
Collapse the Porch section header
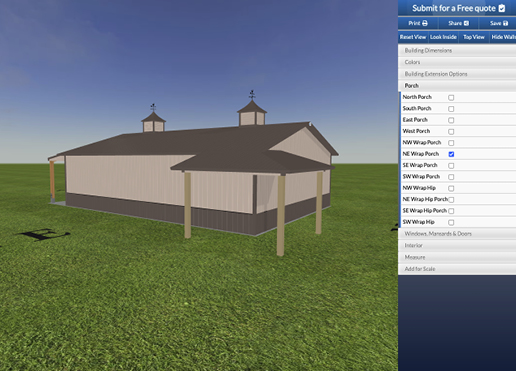457,86
